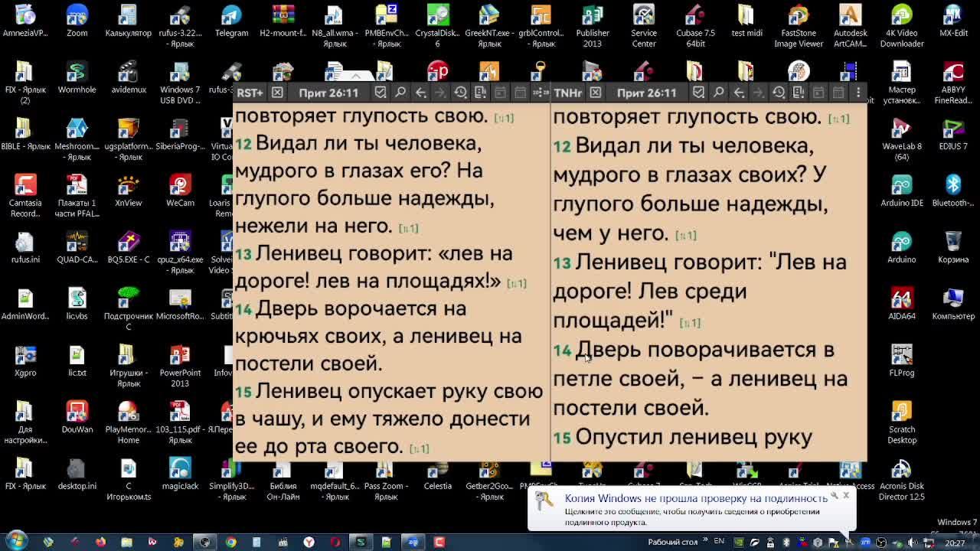Select the Camtasia Recorder desktop icon
This screenshot has width=980, height=551.
(25, 197)
